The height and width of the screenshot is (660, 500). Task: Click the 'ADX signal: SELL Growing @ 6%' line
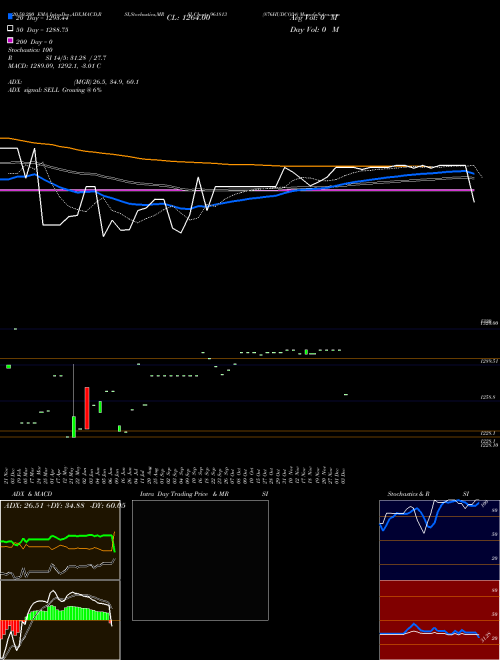click(x=55, y=90)
